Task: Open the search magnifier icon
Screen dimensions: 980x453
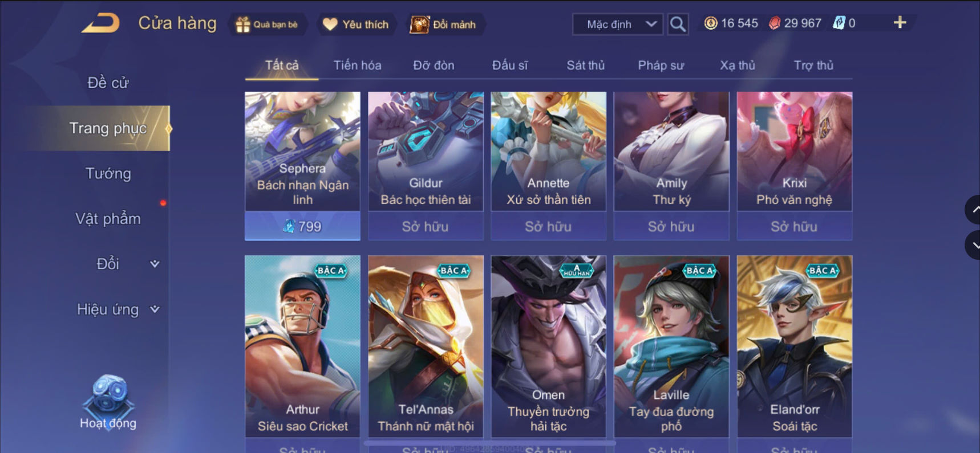Action: pyautogui.click(x=678, y=25)
